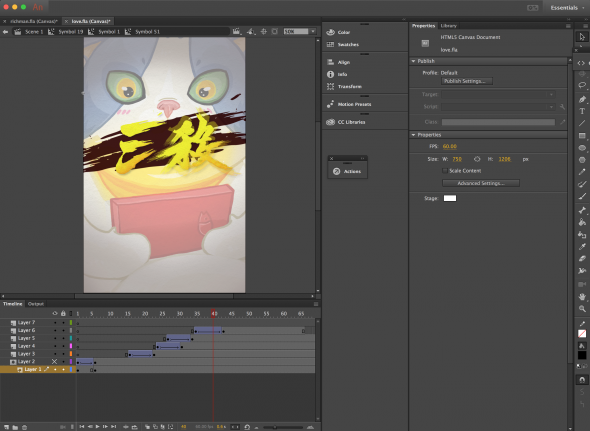
Task: Toggle the lock dot on Layer 6
Action: point(63,330)
